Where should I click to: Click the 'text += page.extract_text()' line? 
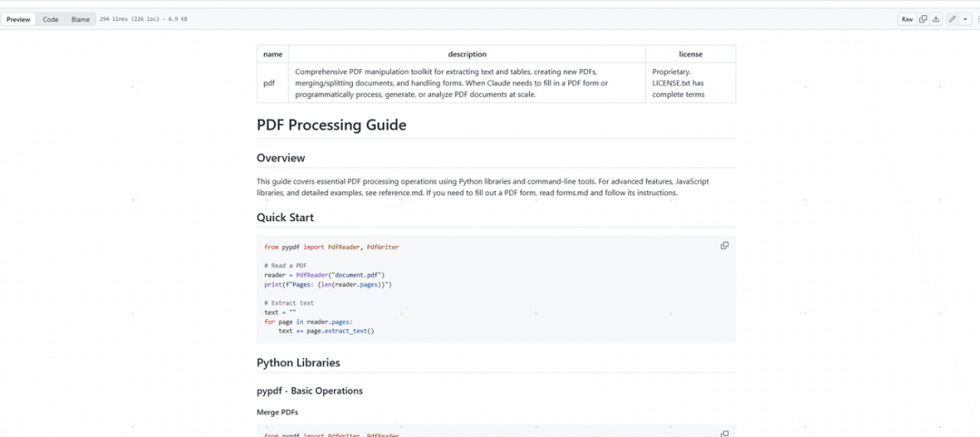coord(327,331)
